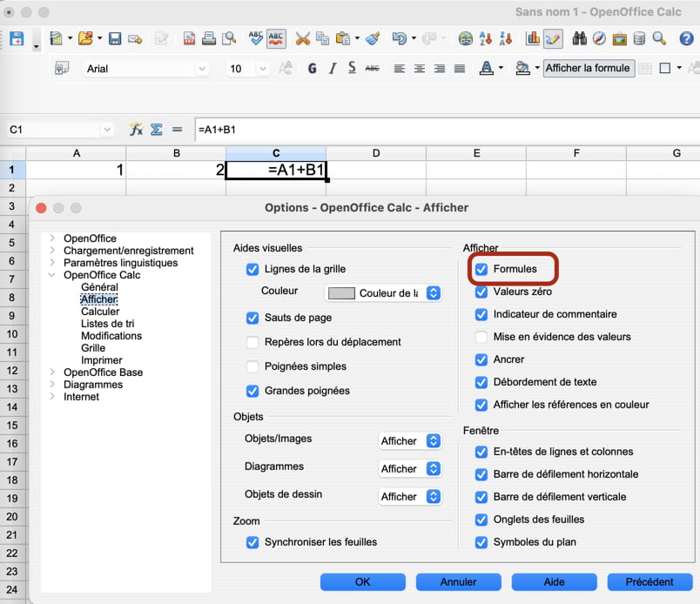Expand the OpenOffice Base tree node
700x604 pixels.
point(52,372)
